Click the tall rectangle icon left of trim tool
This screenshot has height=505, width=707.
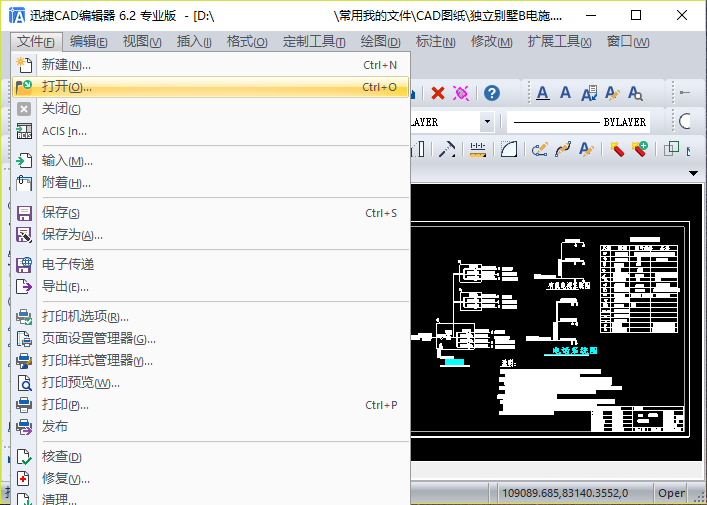click(419, 149)
